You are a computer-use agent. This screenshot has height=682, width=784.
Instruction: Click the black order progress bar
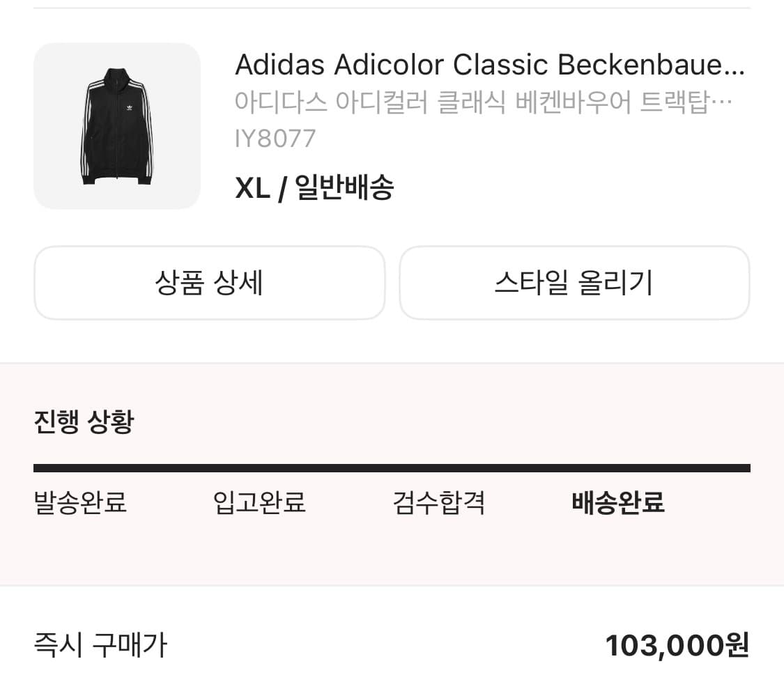(x=392, y=468)
